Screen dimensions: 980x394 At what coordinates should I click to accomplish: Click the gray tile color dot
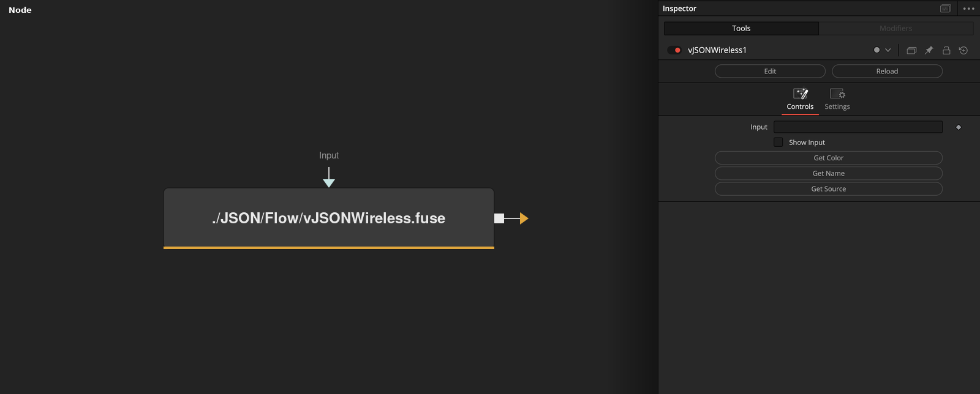click(876, 50)
